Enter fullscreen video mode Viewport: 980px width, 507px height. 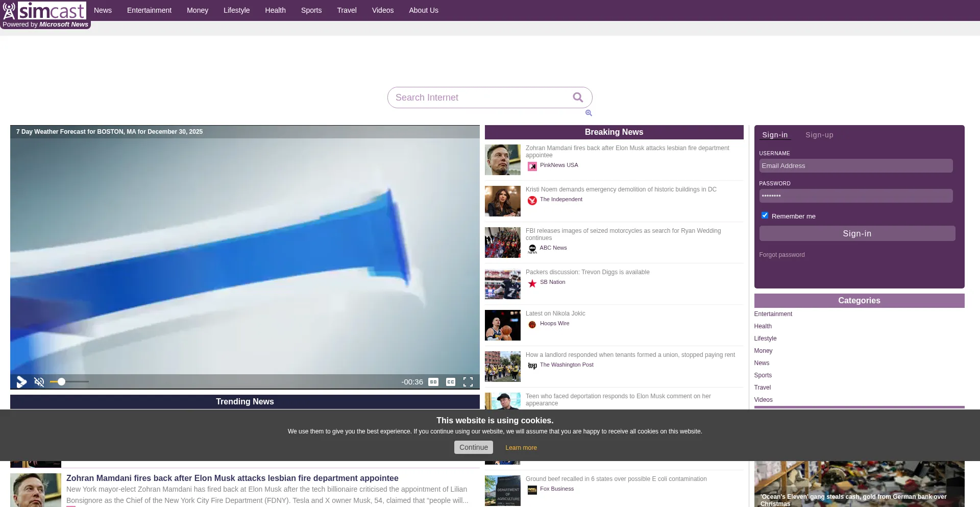click(468, 382)
